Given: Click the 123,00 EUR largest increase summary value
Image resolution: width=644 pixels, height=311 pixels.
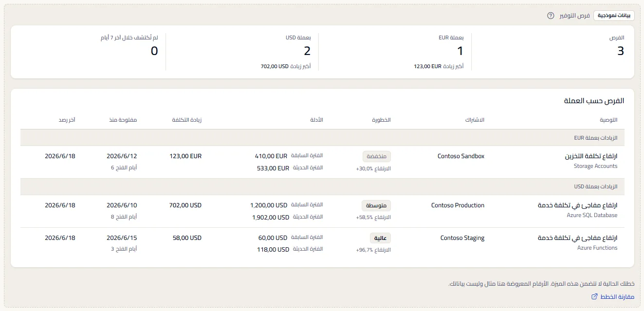Looking at the screenshot, I should (427, 66).
